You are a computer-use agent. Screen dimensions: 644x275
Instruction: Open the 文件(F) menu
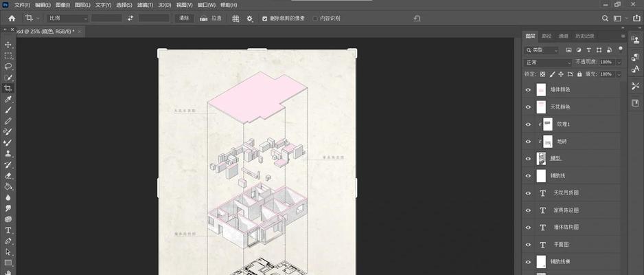23,5
